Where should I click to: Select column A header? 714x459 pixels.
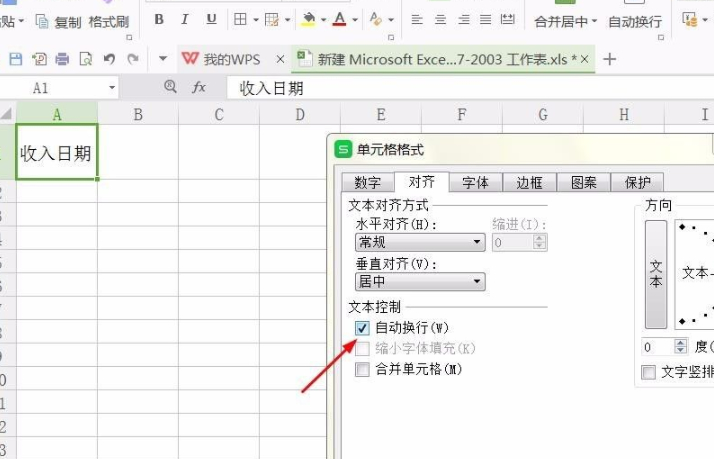(x=57, y=114)
